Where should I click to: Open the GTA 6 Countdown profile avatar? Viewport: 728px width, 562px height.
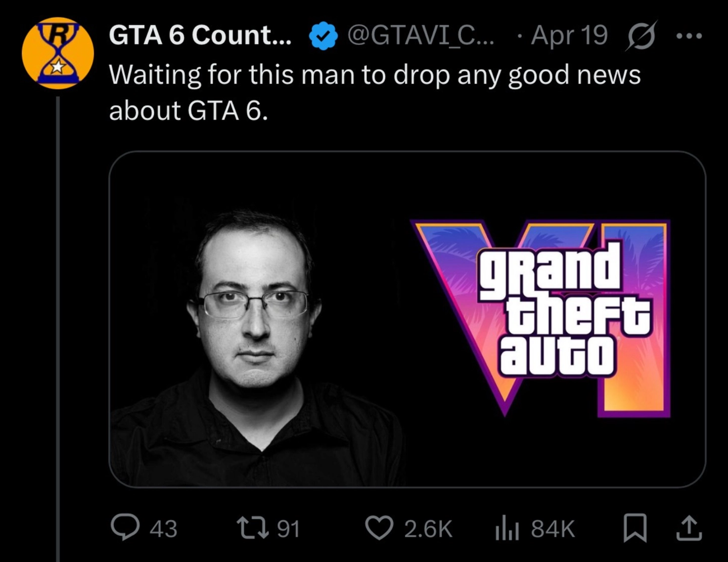click(x=58, y=53)
